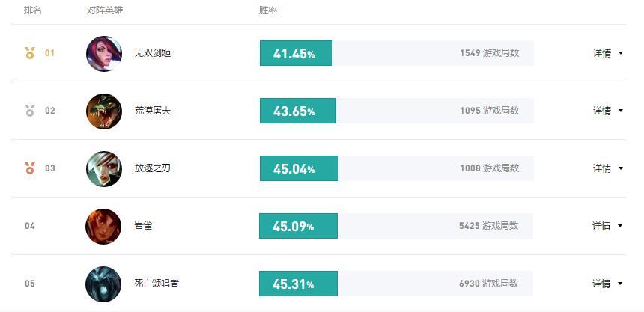644x312 pixels.
Task: Expand 详情 for 荒漠屠夫 row
Action: (x=608, y=111)
